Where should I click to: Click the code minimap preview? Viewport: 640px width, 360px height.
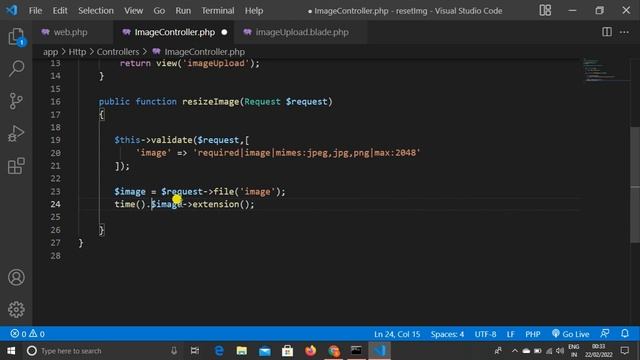pos(606,70)
